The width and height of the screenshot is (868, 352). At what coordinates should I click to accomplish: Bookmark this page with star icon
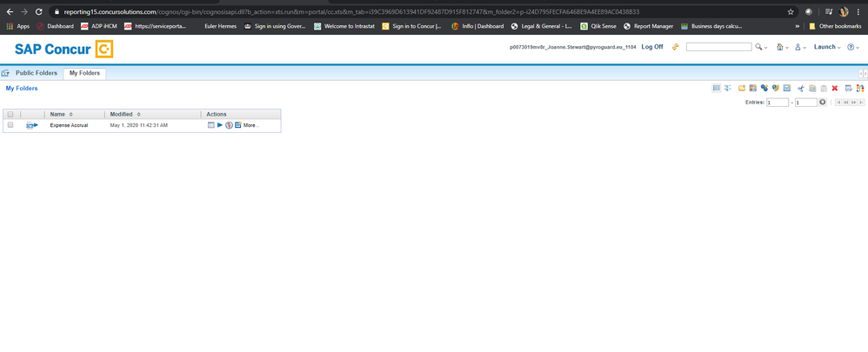tap(791, 11)
